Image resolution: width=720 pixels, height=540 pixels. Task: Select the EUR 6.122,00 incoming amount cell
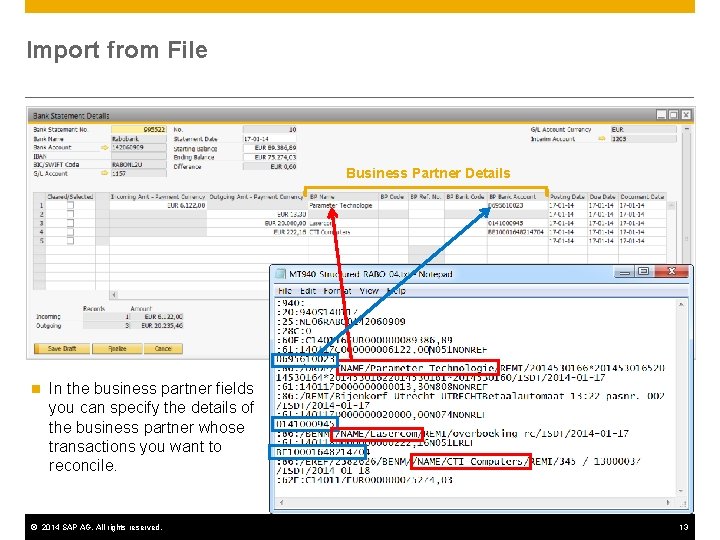(158, 205)
